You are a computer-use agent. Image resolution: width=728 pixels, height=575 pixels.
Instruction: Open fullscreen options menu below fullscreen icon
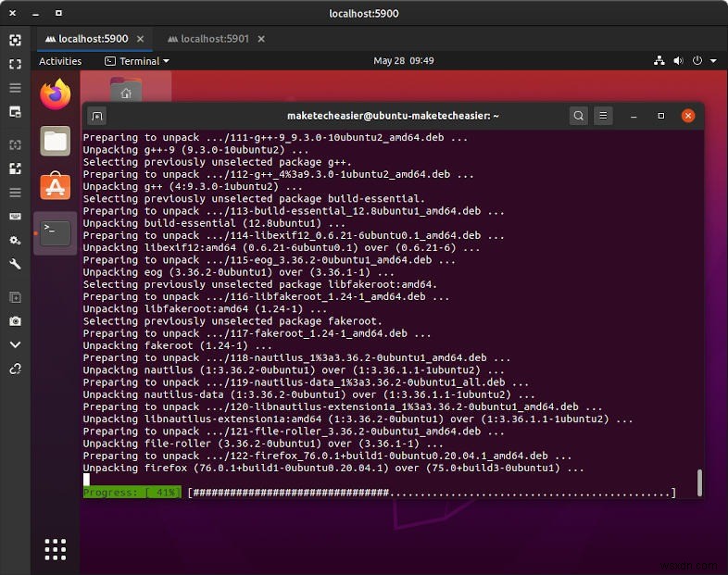[15, 88]
